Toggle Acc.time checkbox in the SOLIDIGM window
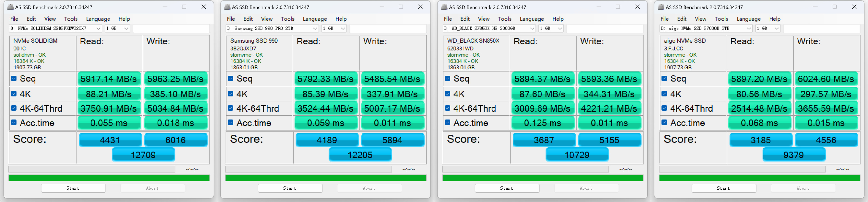Viewport: 868px width, 202px height. coord(14,122)
